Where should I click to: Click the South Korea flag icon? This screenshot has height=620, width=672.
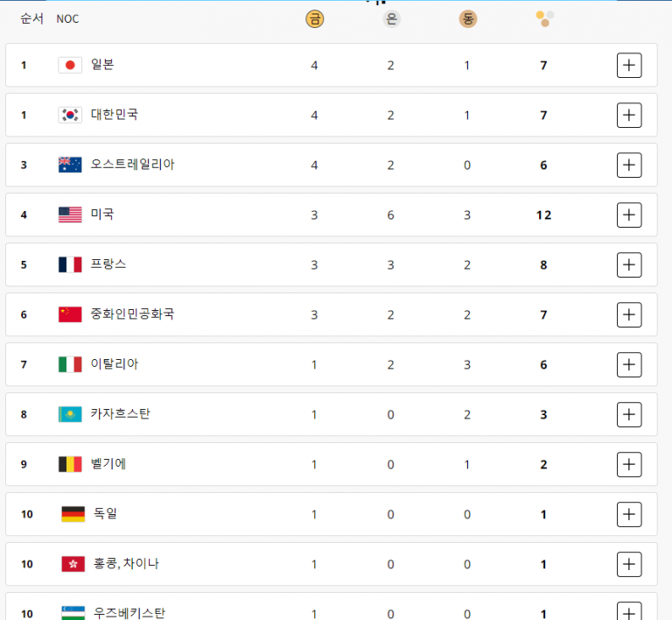pyautogui.click(x=70, y=115)
